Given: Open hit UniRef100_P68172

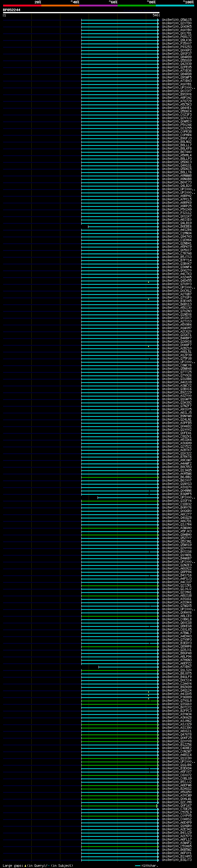Looking at the screenshot, I should point(176,37).
